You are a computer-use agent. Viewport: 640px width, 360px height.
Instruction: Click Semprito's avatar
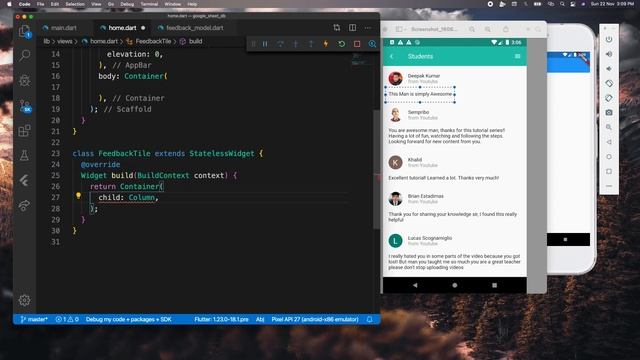coord(395,115)
